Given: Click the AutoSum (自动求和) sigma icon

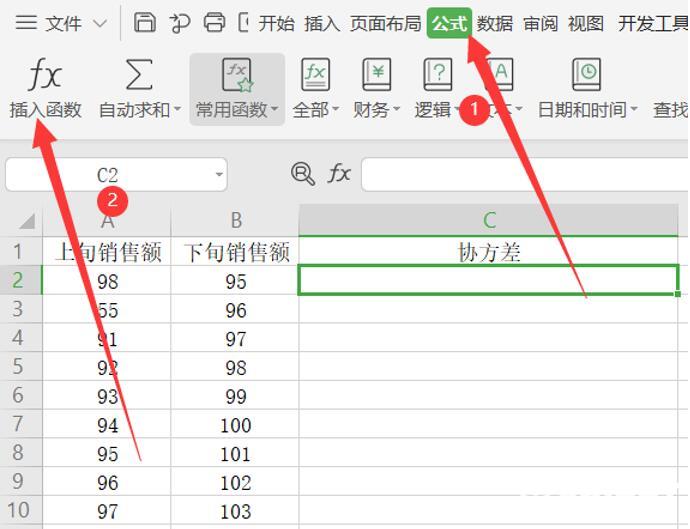Looking at the screenshot, I should pos(139,74).
